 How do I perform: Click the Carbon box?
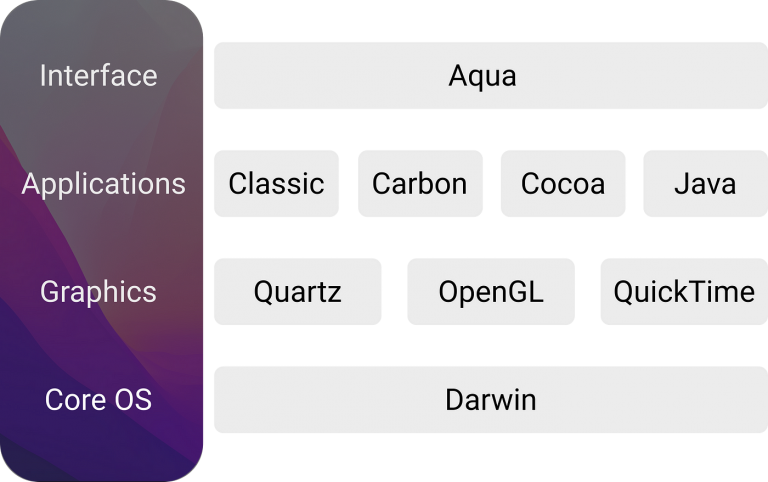[x=420, y=184]
